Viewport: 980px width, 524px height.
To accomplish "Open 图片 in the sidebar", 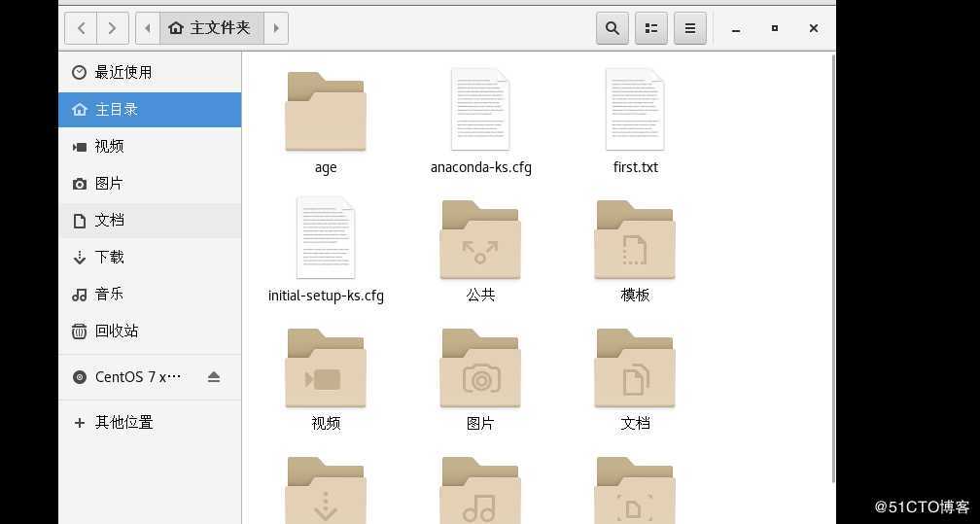I will click(150, 183).
